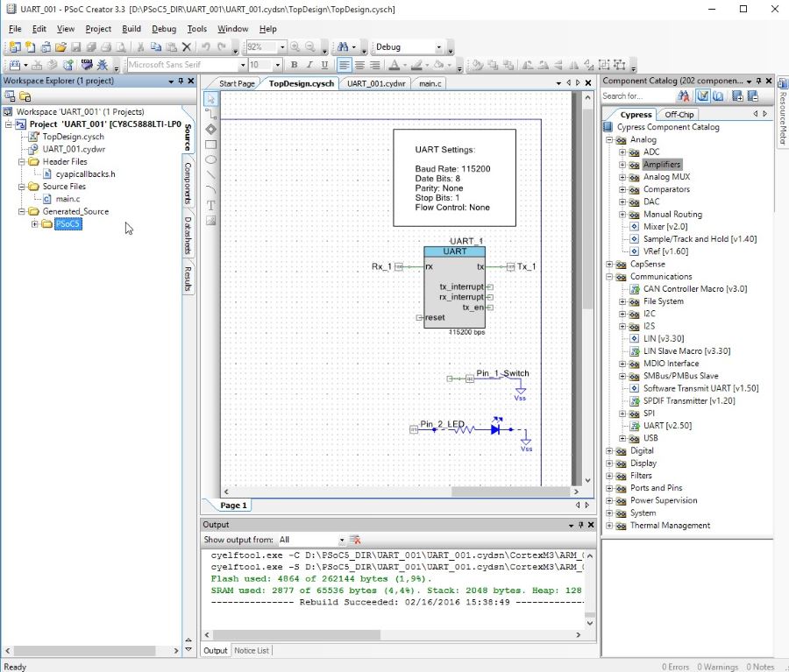The width and height of the screenshot is (789, 672).
Task: Pin the Output panel
Action: (x=580, y=525)
